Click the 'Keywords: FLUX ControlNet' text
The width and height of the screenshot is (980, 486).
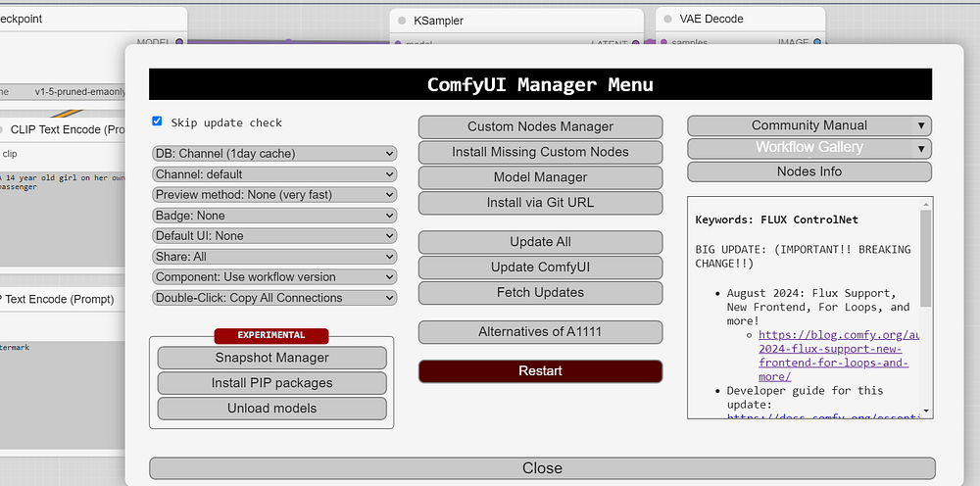776,219
